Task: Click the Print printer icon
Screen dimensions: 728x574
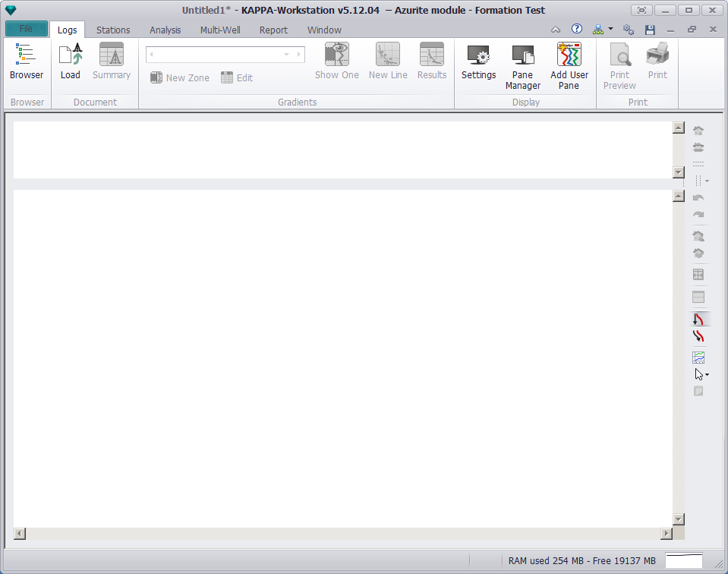Action: click(x=657, y=61)
